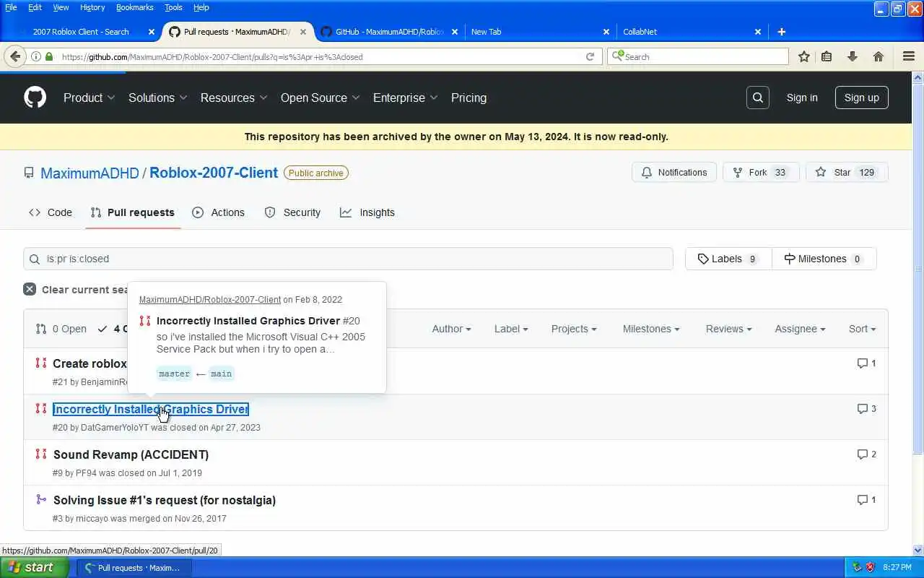Switch to the Actions repository tab

(x=219, y=212)
